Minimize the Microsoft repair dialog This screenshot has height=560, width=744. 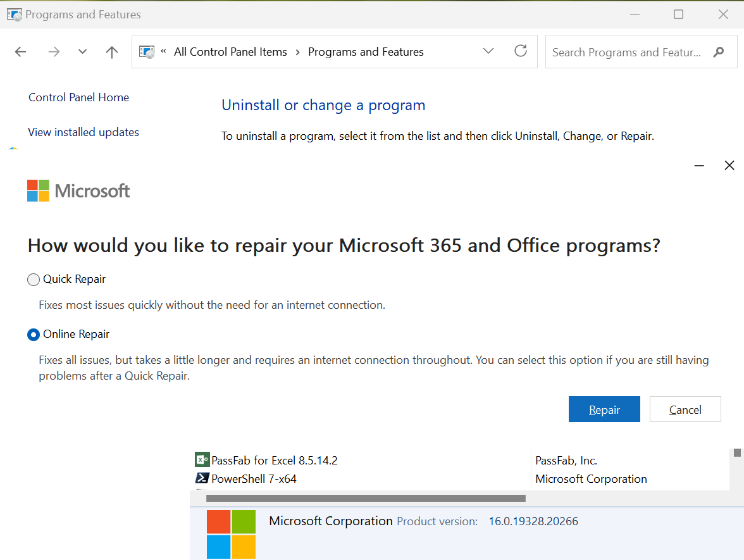[x=699, y=166]
